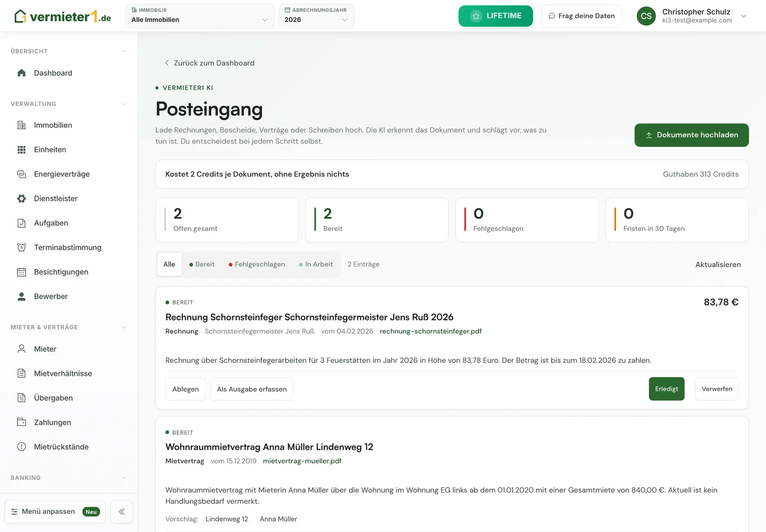This screenshot has width=766, height=532.
Task: Select the In Arbeit filter tab
Action: (x=316, y=264)
